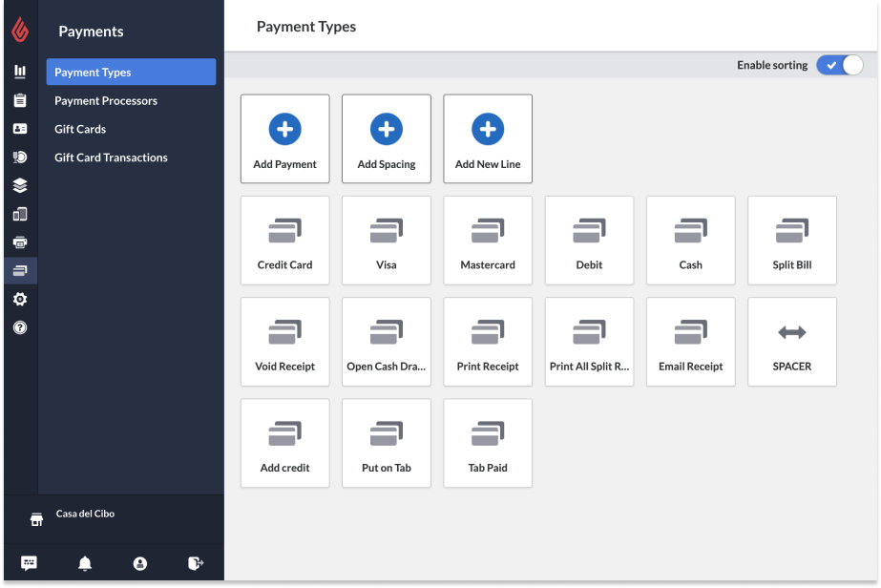Open the user profile icon
Image resolution: width=881 pixels, height=588 pixels.
(x=140, y=563)
